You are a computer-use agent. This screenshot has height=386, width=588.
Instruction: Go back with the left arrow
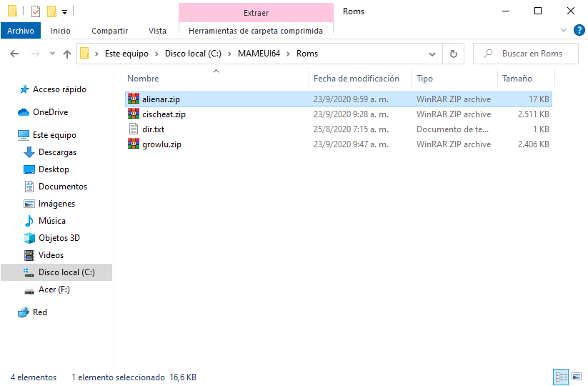click(14, 54)
